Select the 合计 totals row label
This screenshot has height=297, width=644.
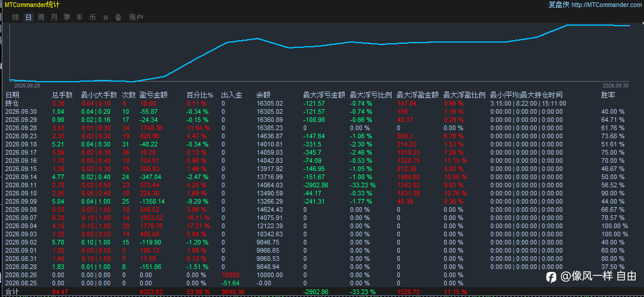(12, 292)
